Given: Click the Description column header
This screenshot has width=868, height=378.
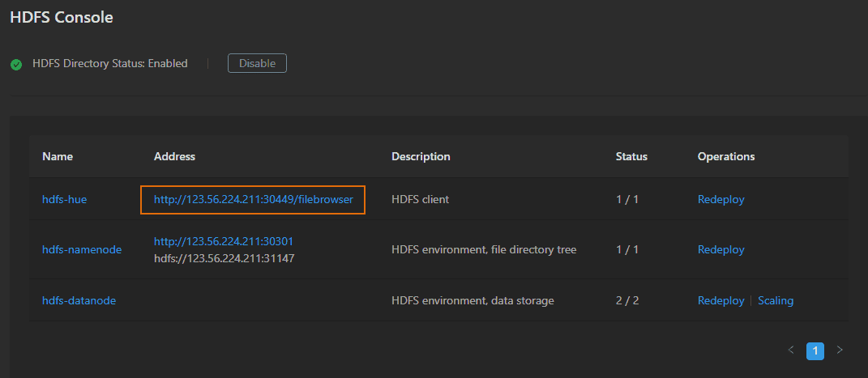Looking at the screenshot, I should click(x=421, y=156).
